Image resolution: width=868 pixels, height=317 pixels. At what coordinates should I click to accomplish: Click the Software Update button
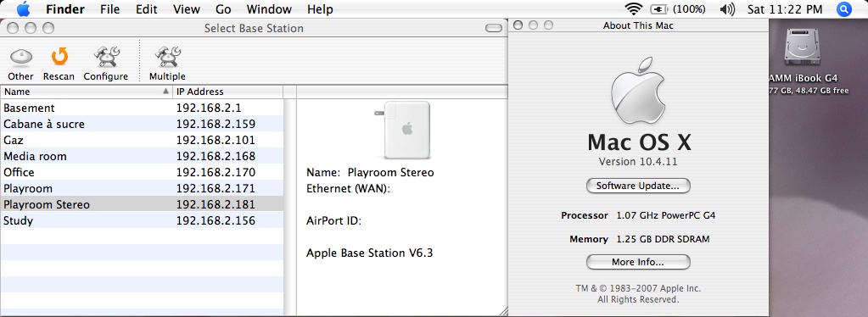638,186
